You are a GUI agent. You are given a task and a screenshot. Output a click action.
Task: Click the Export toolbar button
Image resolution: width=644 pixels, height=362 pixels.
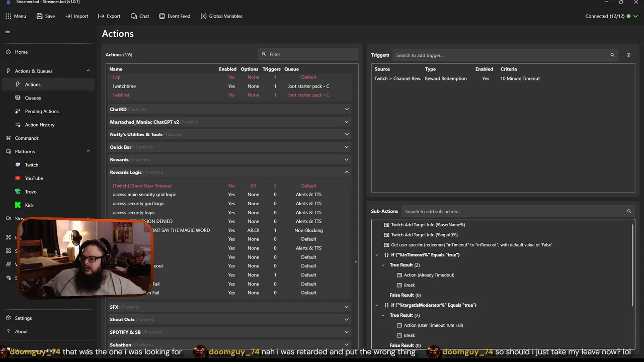click(109, 16)
